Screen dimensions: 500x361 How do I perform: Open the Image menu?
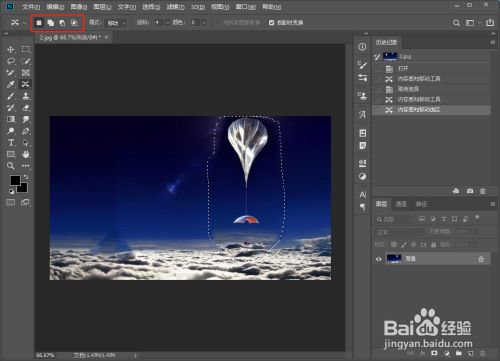click(79, 7)
